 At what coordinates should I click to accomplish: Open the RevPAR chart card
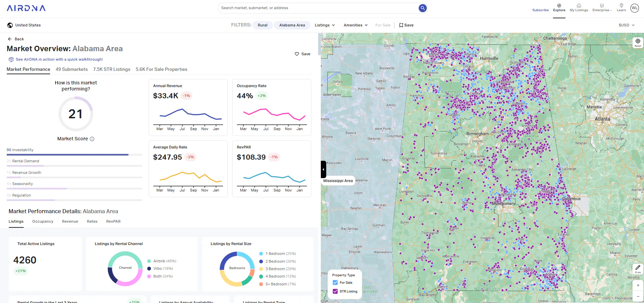[272, 169]
